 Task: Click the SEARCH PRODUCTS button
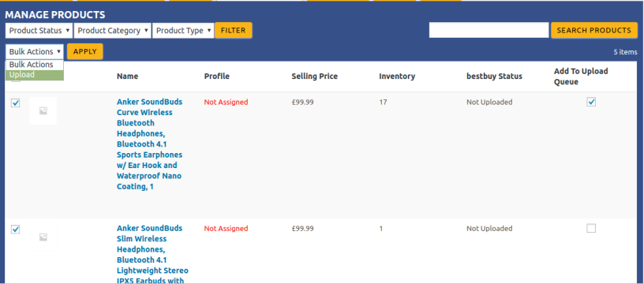pyautogui.click(x=594, y=30)
